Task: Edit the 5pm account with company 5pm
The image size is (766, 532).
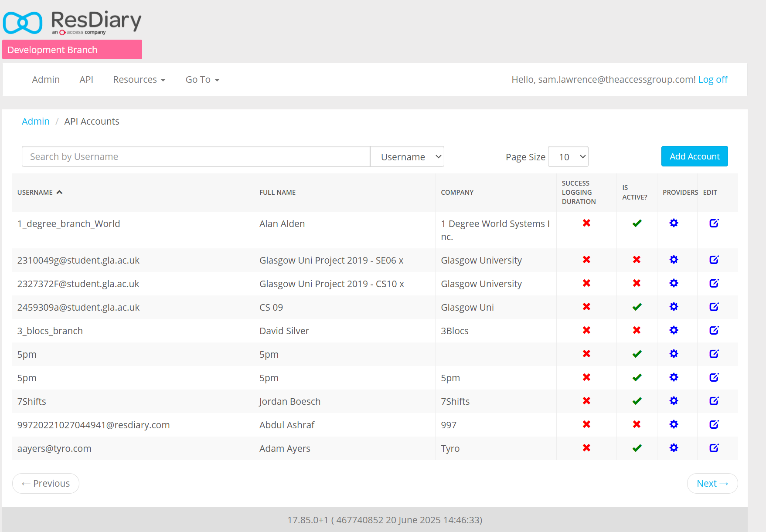Action: [714, 377]
